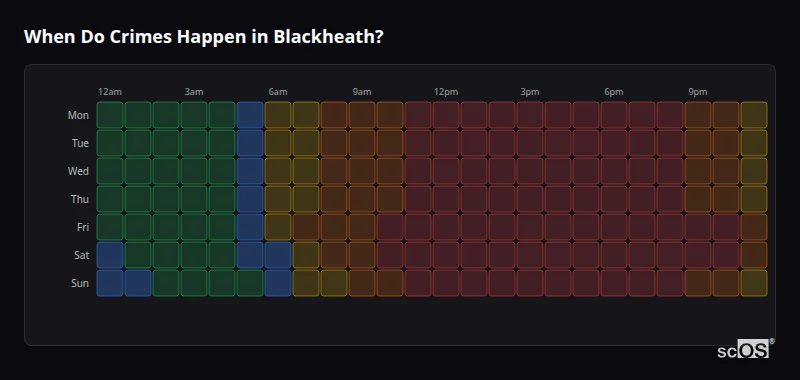Select the blue Monday 5am cell
Image resolution: width=800 pixels, height=380 pixels.
point(250,115)
